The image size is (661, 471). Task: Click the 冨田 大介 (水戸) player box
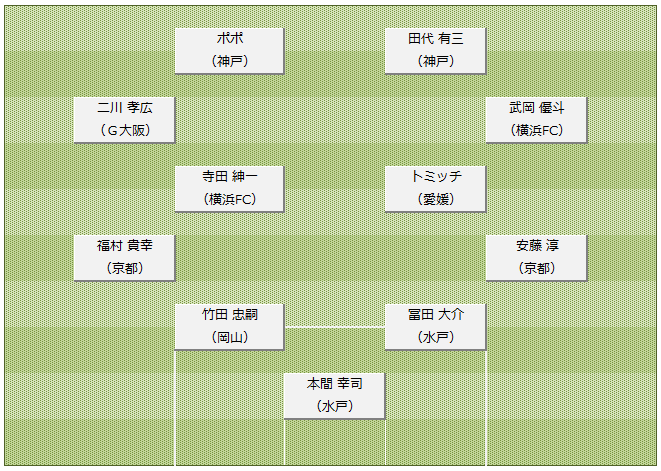pos(435,327)
